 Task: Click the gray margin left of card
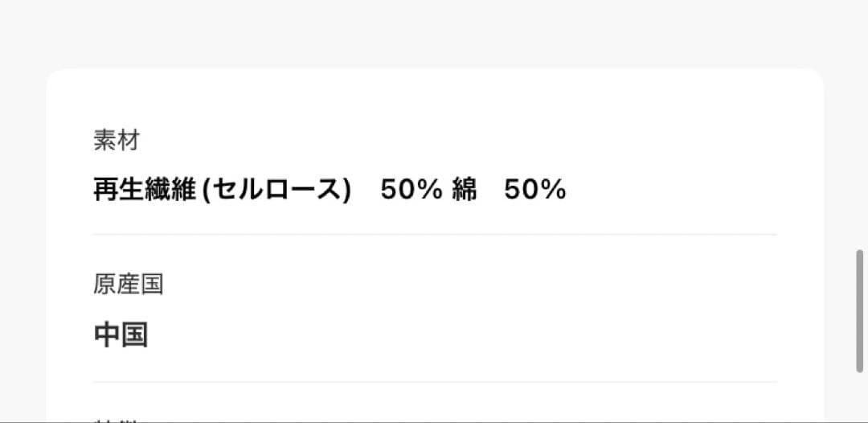23,241
